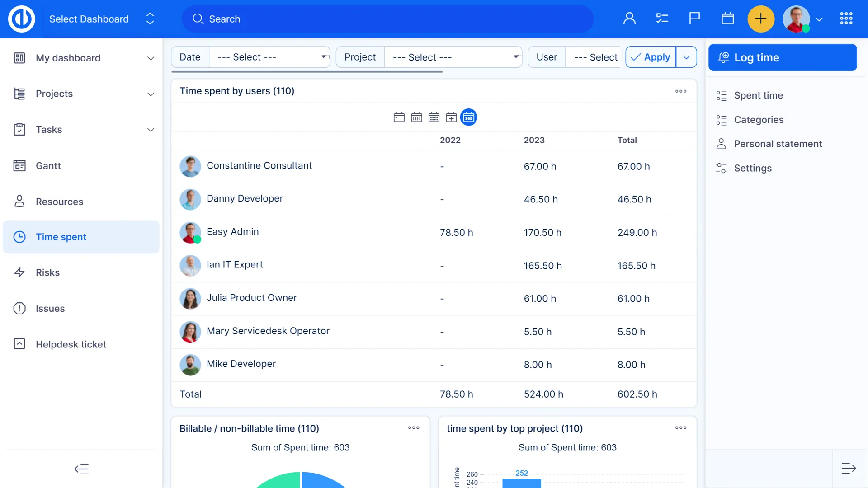Viewport: 868px width, 488px height.
Task: Open the header calendar icon
Action: 727,19
